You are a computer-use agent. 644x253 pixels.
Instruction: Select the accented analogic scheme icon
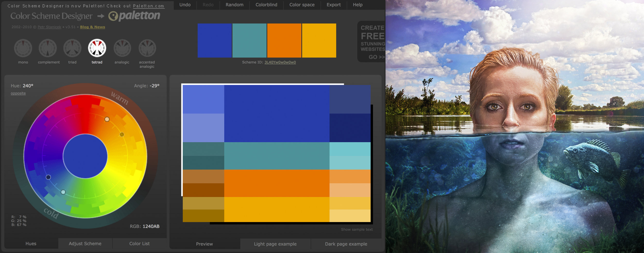[x=147, y=48]
